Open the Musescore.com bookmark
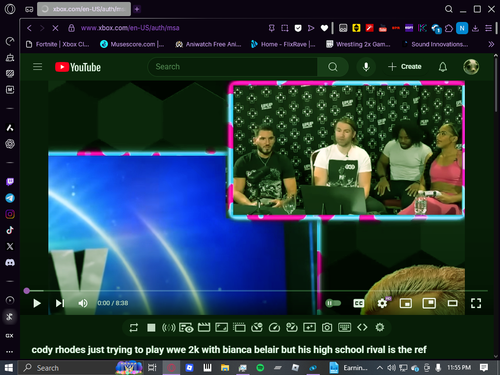This screenshot has height=375, width=500. coord(132,44)
